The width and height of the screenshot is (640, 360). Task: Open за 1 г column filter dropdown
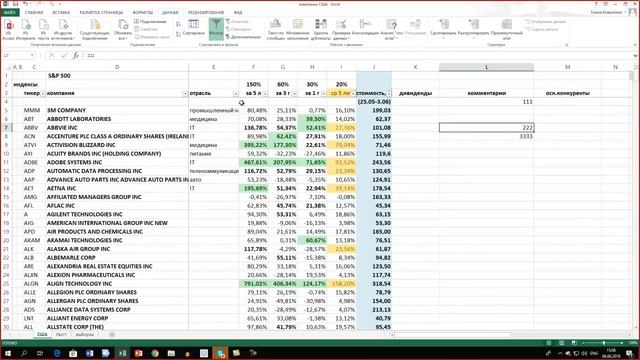pyautogui.click(x=324, y=93)
